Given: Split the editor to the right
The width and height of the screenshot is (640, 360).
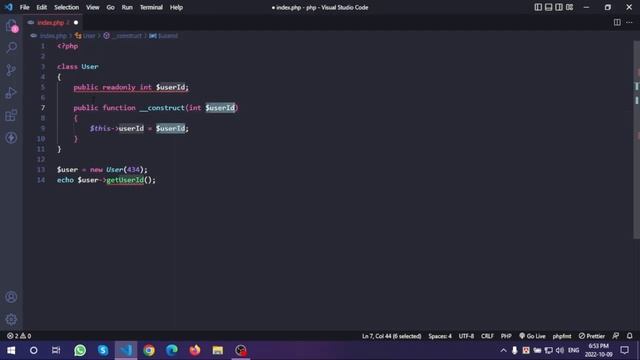Looking at the screenshot, I should [617, 22].
